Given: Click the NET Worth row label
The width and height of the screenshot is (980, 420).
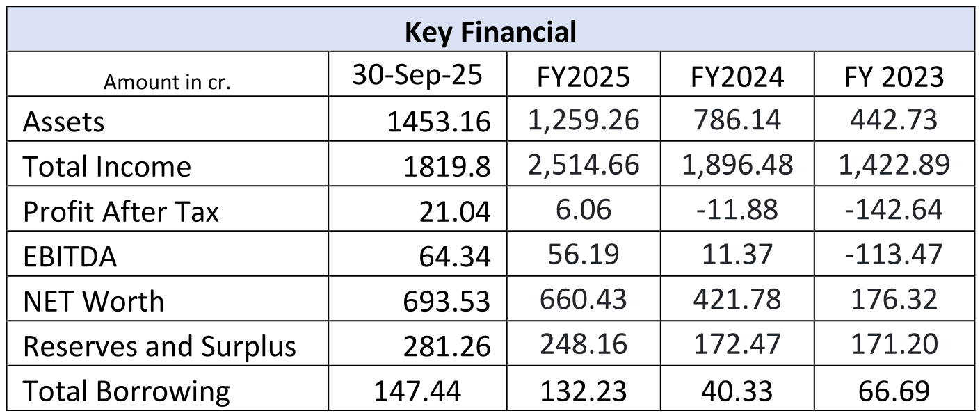Looking at the screenshot, I should coord(94,301).
